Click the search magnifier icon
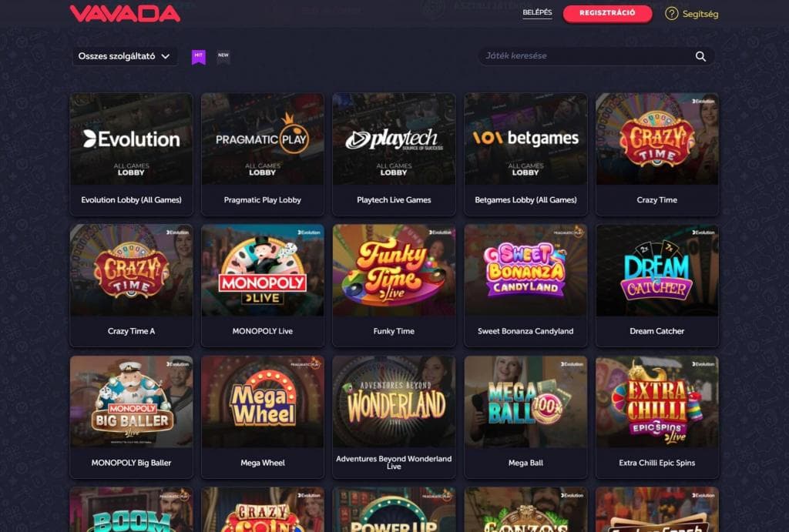Image resolution: width=789 pixels, height=532 pixels. 700,56
